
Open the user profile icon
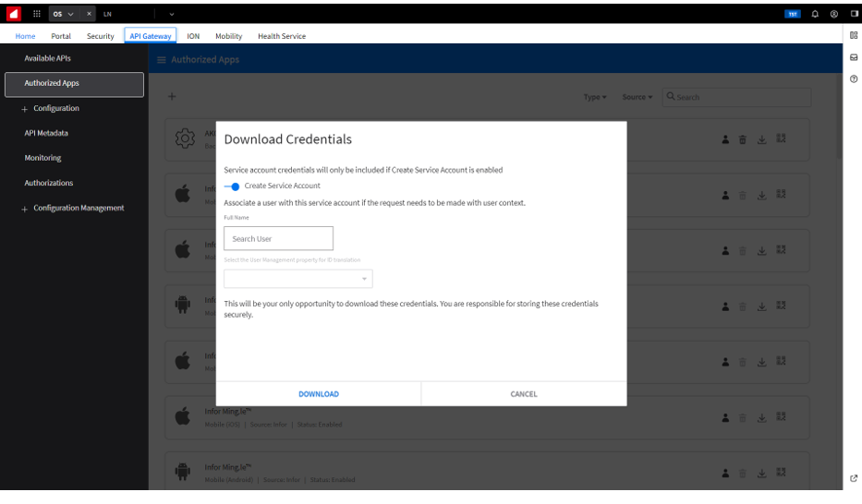(x=834, y=13)
